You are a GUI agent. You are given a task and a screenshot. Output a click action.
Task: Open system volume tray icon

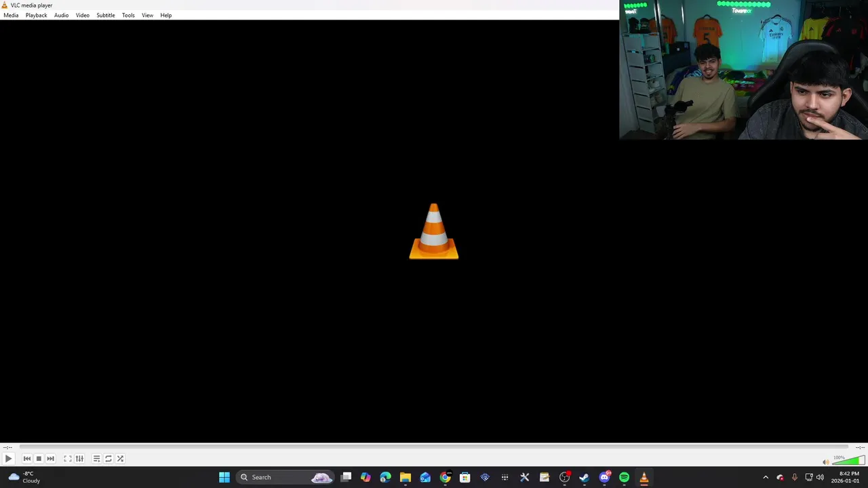click(820, 477)
